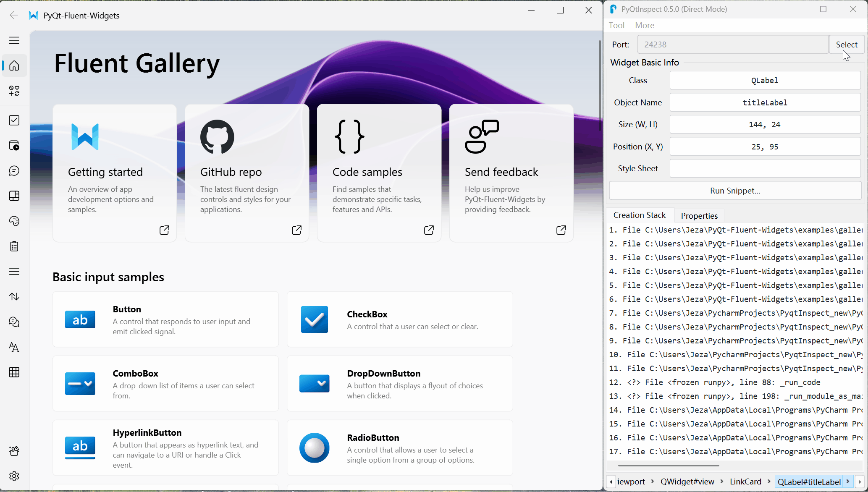Image resolution: width=868 pixels, height=492 pixels.
Task: Open the Text page with font icon
Action: coord(14,347)
